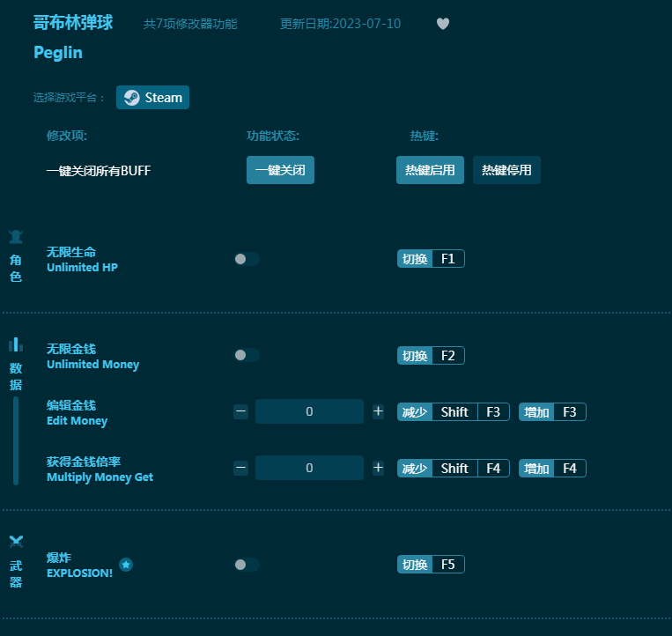Viewport: 672px width, 636px height.
Task: Click the 功能状态 column header
Action: coord(273,136)
